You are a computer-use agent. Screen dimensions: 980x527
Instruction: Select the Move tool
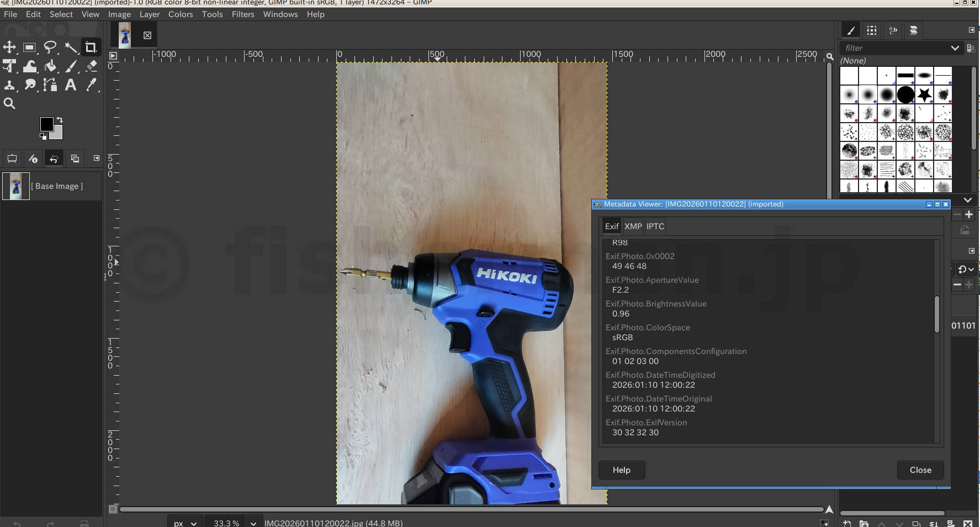click(x=9, y=48)
